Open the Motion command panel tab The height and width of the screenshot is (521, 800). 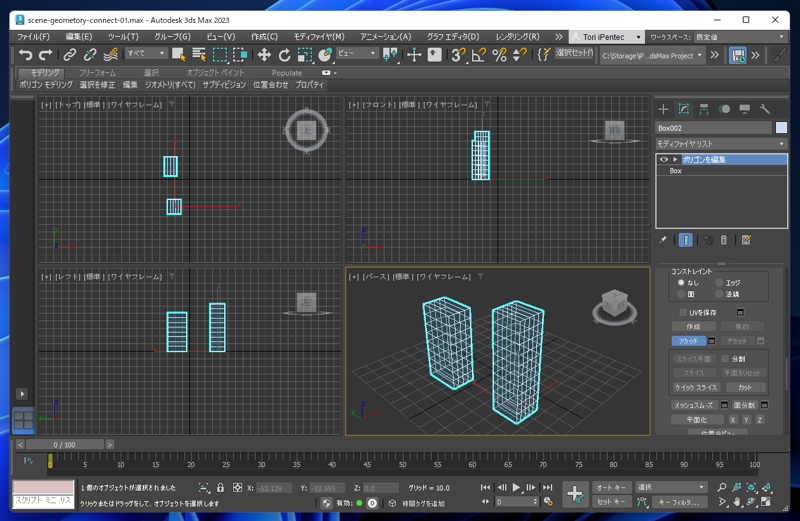[x=724, y=109]
